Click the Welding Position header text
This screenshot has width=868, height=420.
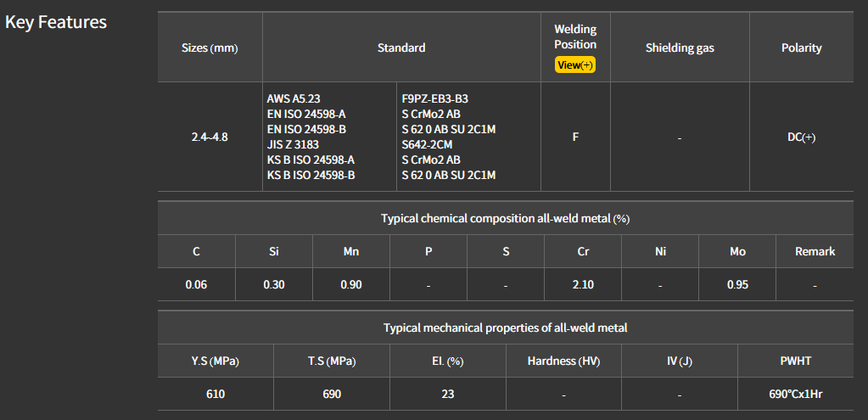[x=575, y=36]
